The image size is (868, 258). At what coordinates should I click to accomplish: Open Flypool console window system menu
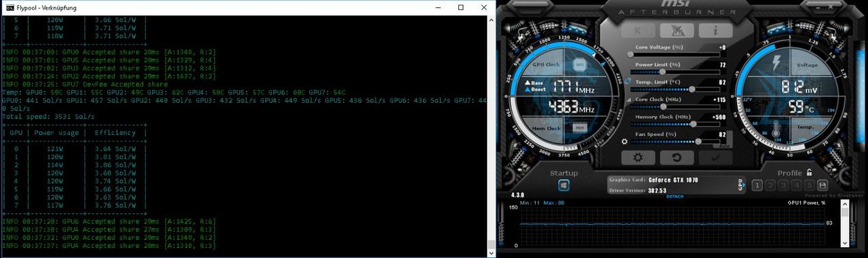(9, 7)
